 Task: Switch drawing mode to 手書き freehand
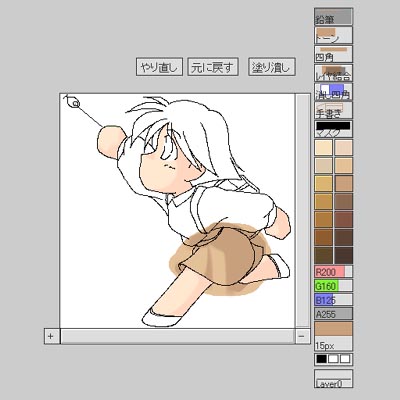coord(333,110)
